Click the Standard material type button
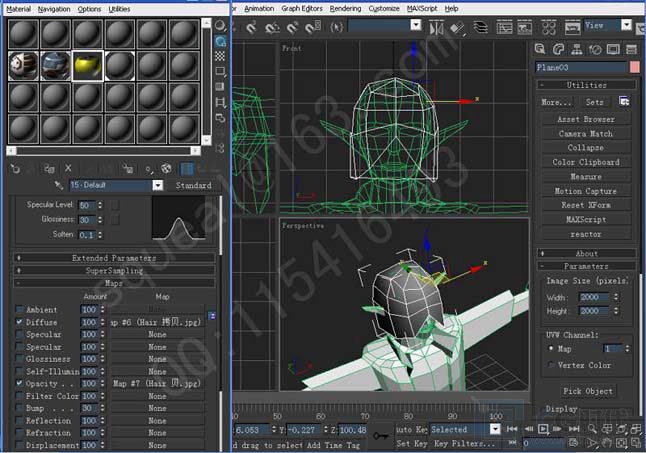This screenshot has height=453, width=646. click(193, 185)
